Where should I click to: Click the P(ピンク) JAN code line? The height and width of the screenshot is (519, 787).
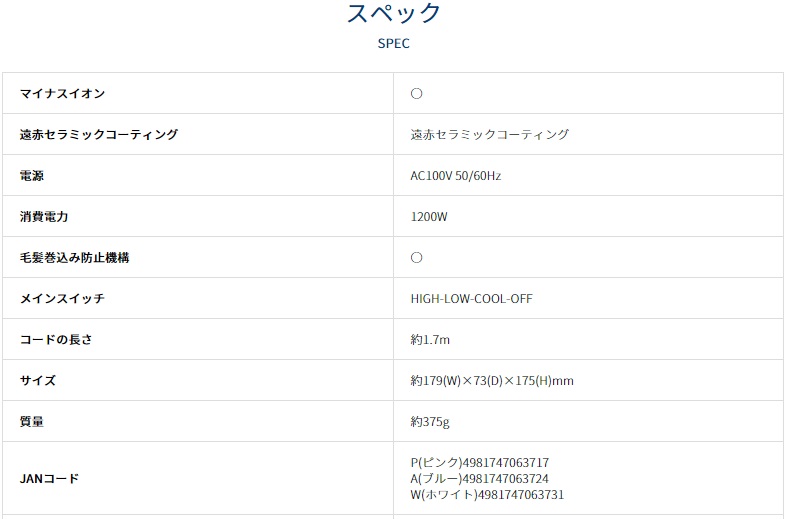click(479, 462)
